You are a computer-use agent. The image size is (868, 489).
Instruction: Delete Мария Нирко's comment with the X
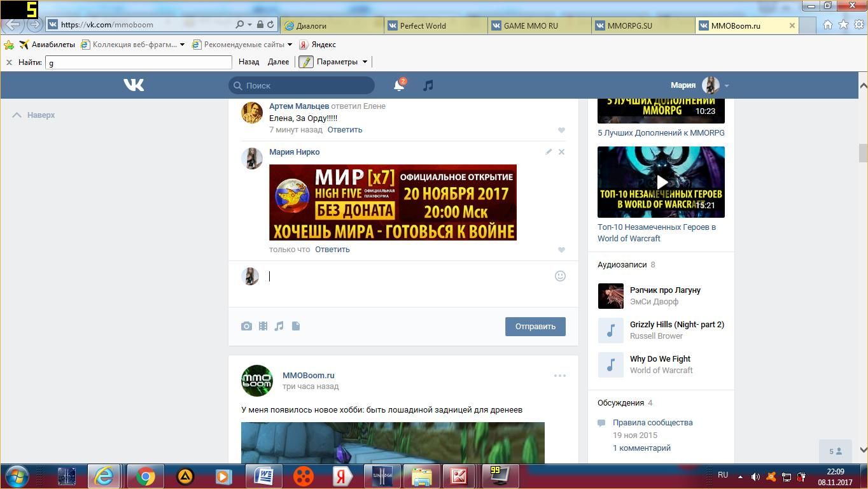point(561,152)
